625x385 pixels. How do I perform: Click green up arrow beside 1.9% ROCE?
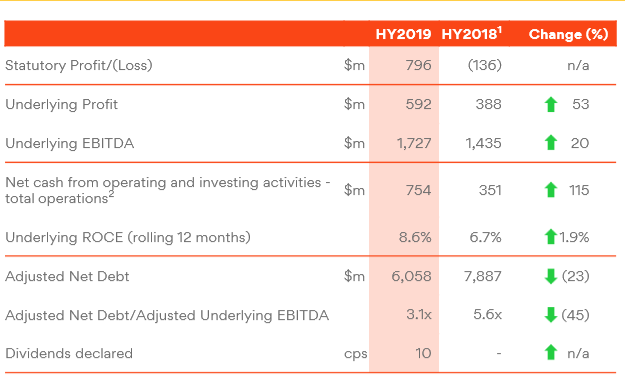pyautogui.click(x=551, y=237)
